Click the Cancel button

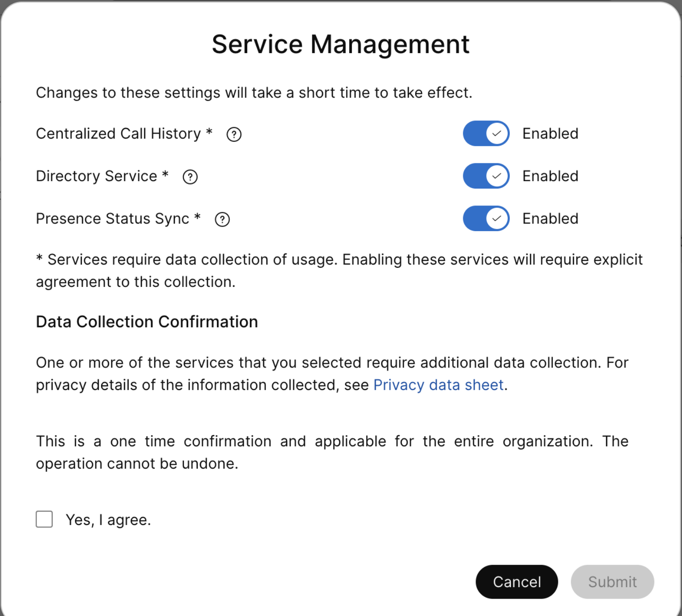[517, 582]
